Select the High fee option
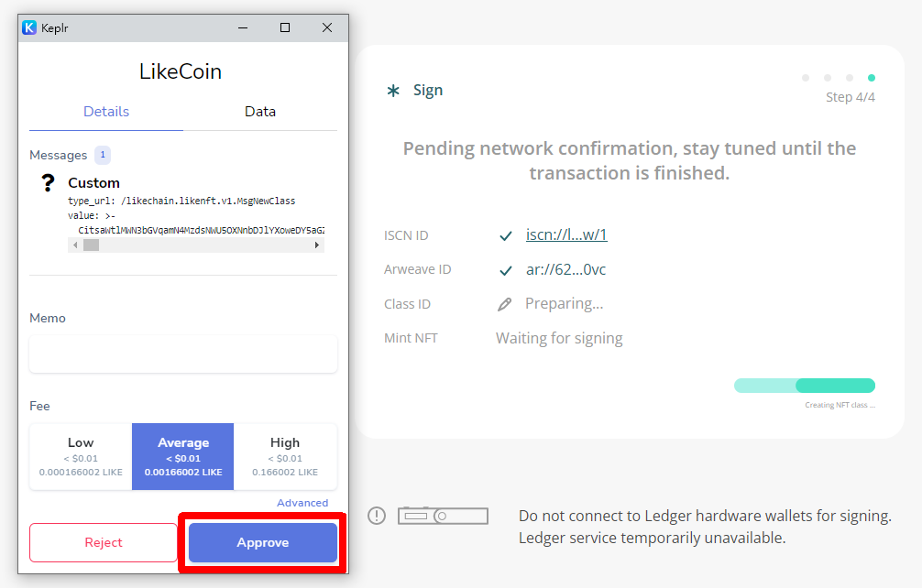 tap(285, 456)
